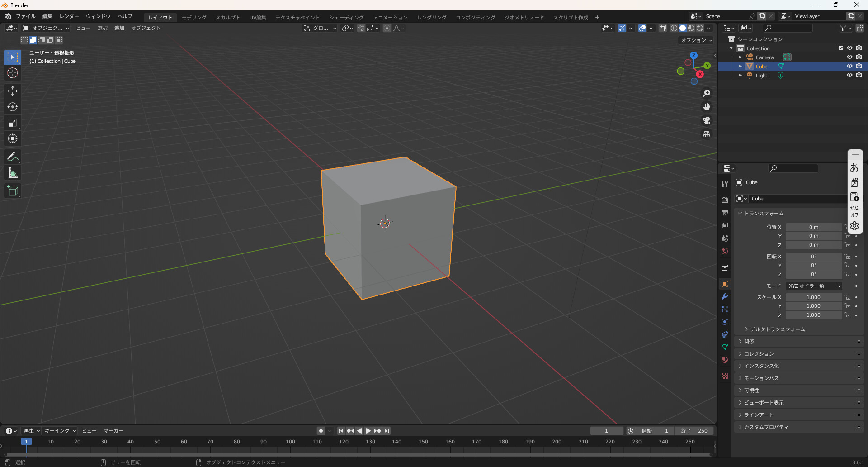Open the viewport Options dropdown

(x=697, y=40)
